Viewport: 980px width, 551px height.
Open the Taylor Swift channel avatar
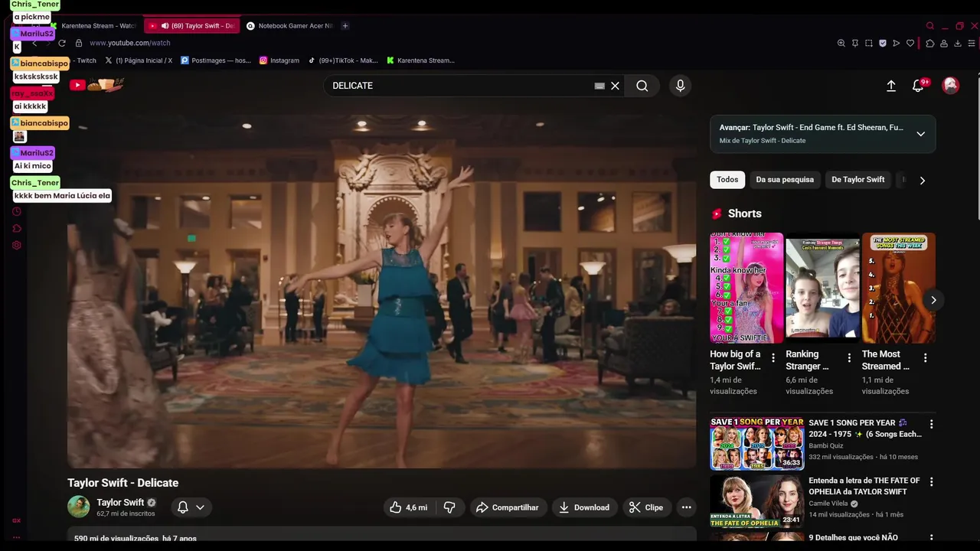click(78, 507)
